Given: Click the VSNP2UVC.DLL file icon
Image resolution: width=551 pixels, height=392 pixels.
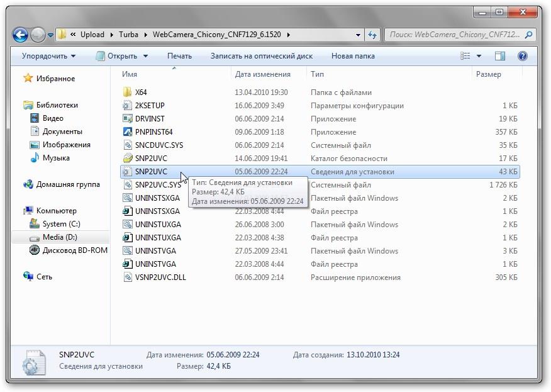Looking at the screenshot, I should click(127, 277).
